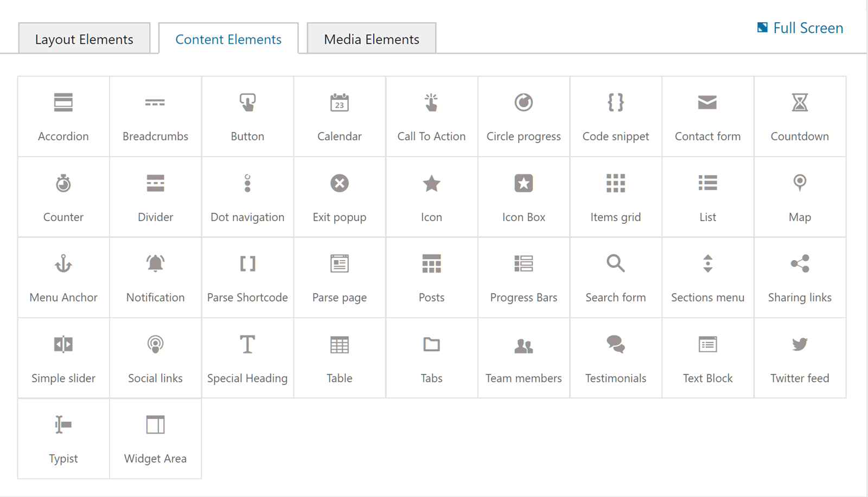The image size is (868, 497).
Task: Insert the Code snippet element
Action: pos(616,102)
